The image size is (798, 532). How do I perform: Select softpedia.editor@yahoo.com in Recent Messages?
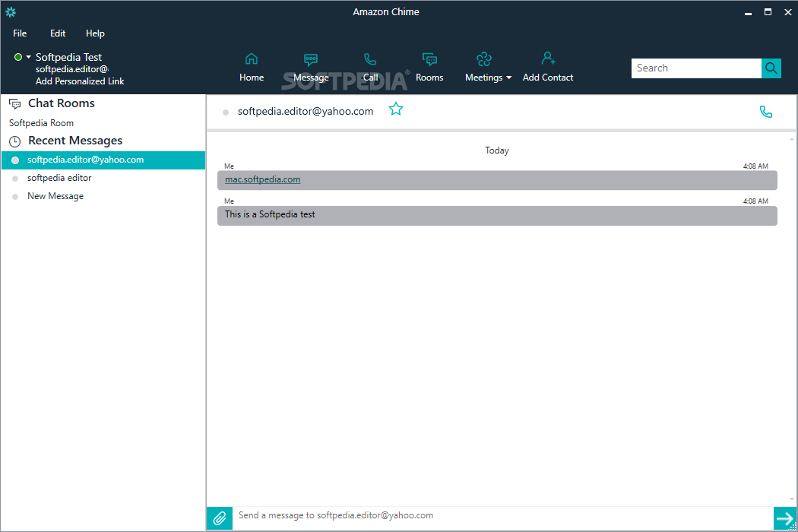pos(103,160)
